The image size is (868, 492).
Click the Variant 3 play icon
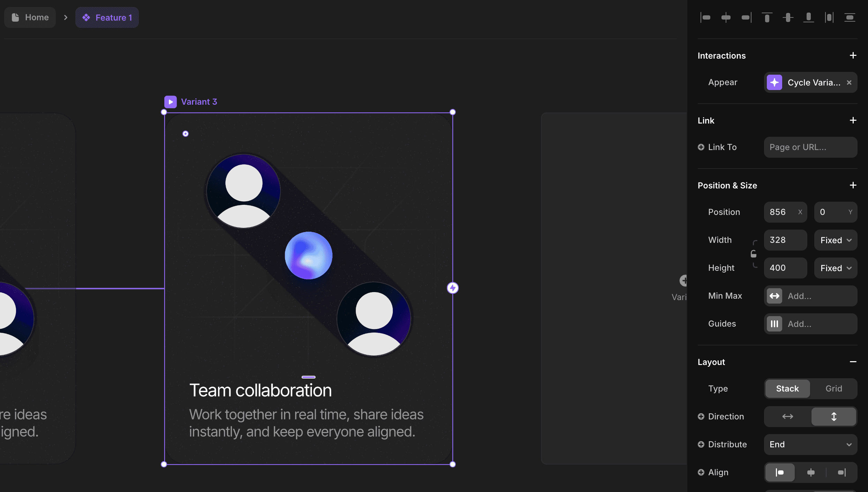click(x=171, y=102)
